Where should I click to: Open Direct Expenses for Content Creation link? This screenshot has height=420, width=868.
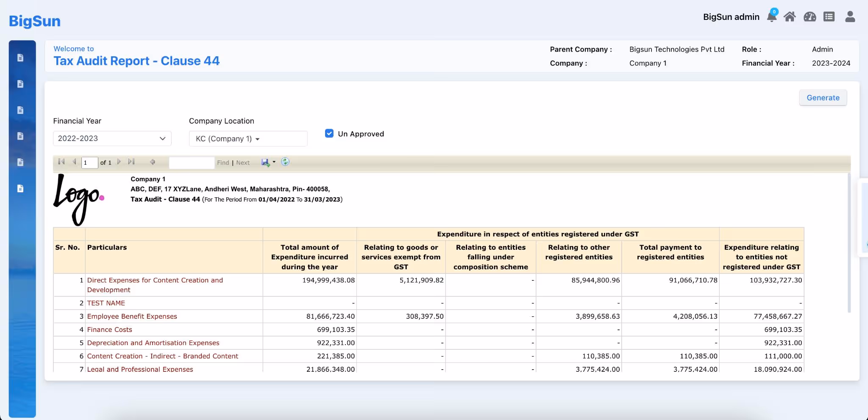pyautogui.click(x=155, y=285)
